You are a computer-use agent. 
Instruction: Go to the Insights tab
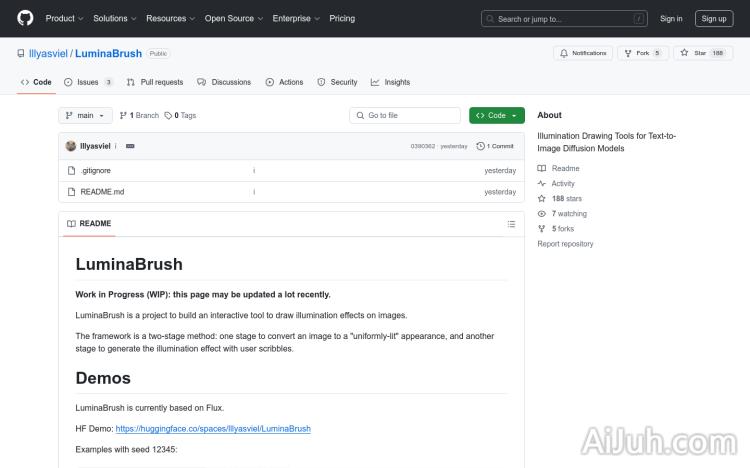click(391, 82)
